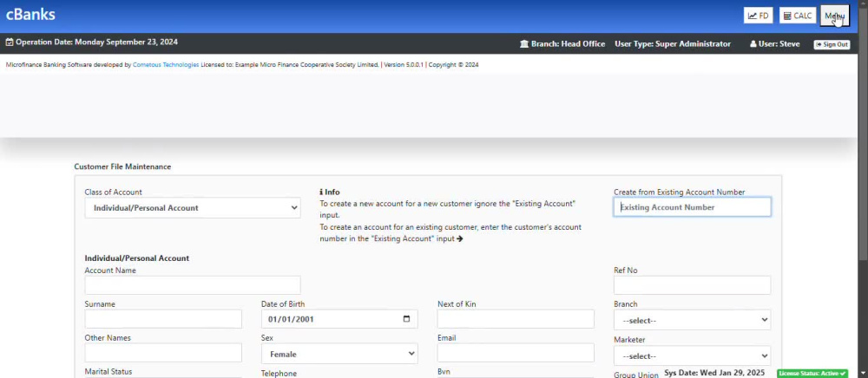Screen dimensions: 868x378
Task: Click the arrow icon after "Existing Account" input
Action: [459, 238]
